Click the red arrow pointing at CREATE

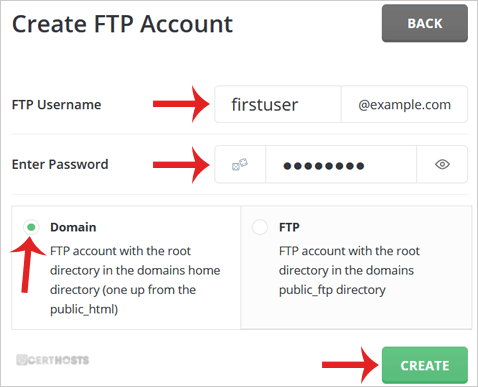tap(351, 365)
